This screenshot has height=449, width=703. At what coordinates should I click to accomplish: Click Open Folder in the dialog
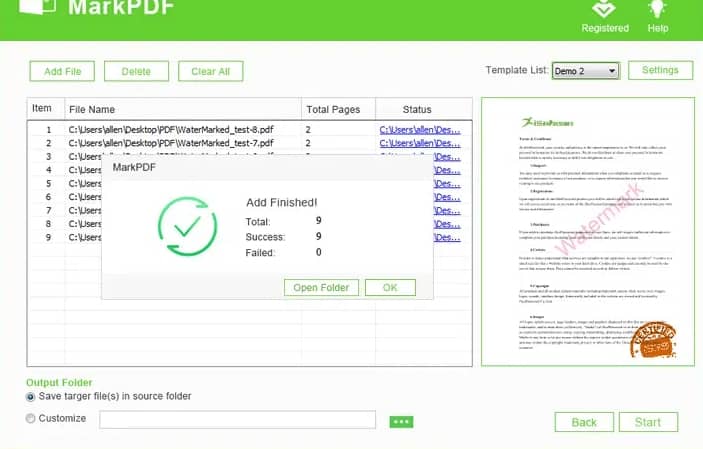click(321, 288)
